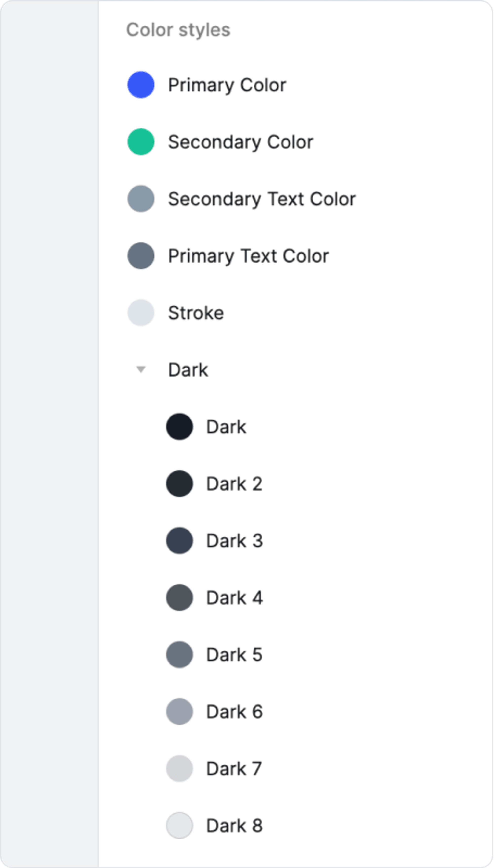Click the Dark 8 color swatch
Image resolution: width=494 pixels, height=868 pixels.
180,825
